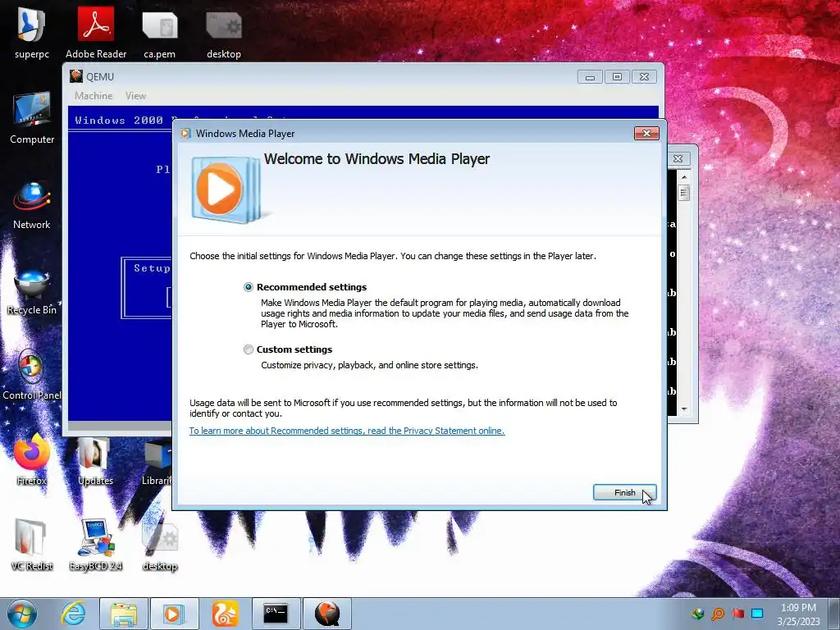Open the taskbar clock showing 1:09 PM
The height and width of the screenshot is (630, 840).
click(x=798, y=614)
